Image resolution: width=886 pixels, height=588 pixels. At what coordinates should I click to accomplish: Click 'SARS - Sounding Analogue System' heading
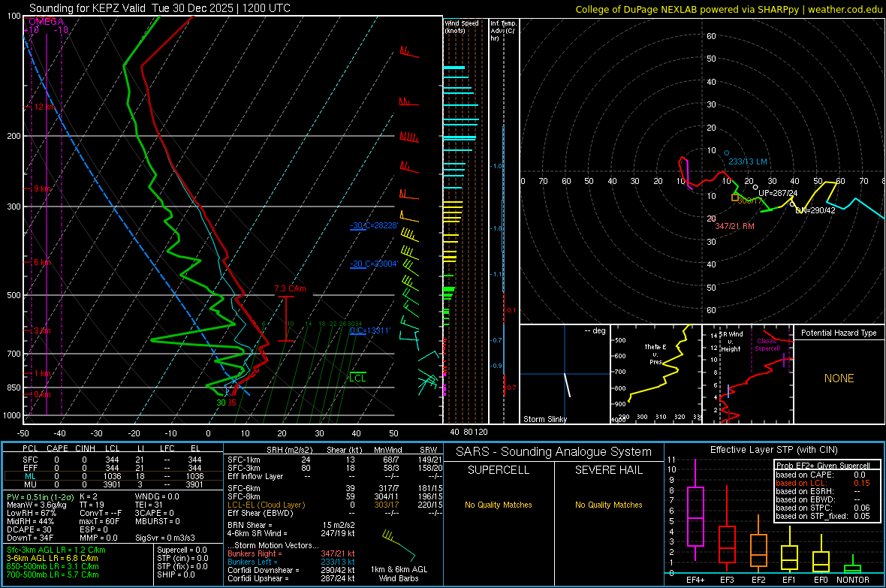point(554,452)
